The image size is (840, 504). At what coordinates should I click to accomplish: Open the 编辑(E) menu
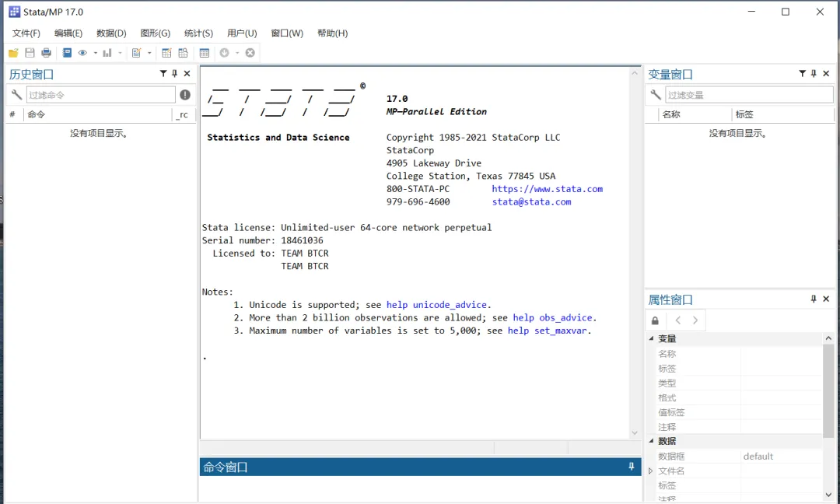click(x=68, y=33)
